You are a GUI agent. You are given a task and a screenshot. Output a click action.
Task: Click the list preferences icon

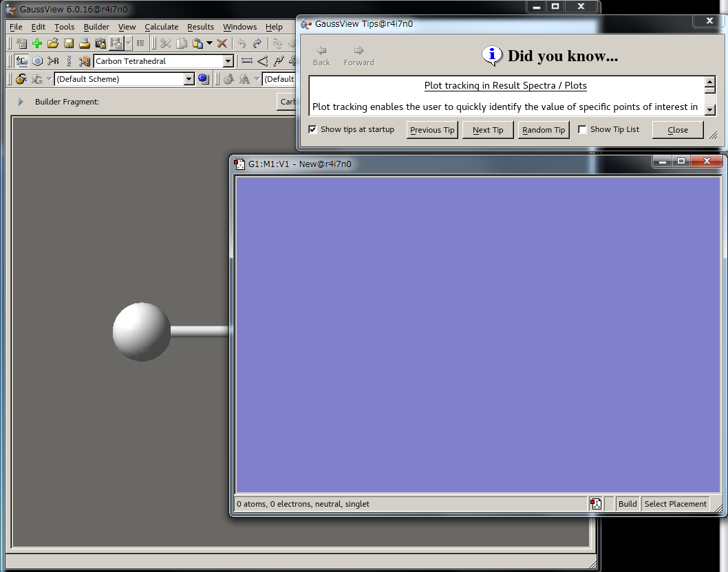coord(140,43)
